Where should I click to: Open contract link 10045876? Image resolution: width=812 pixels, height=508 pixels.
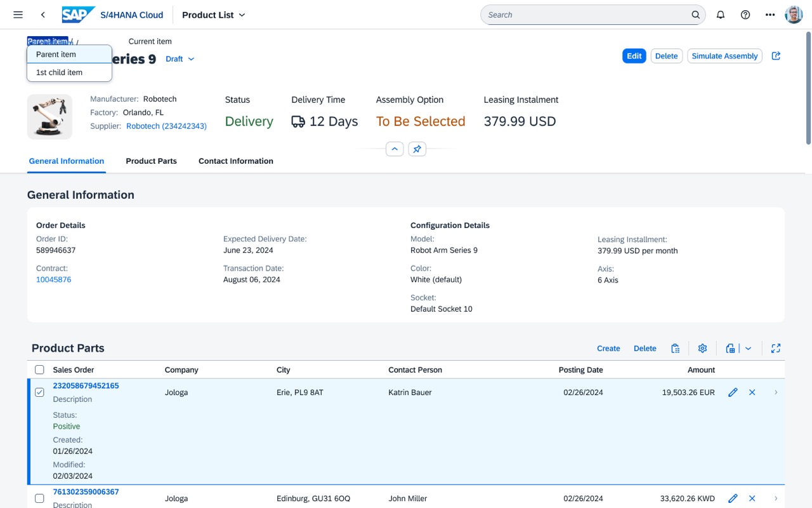pyautogui.click(x=54, y=279)
